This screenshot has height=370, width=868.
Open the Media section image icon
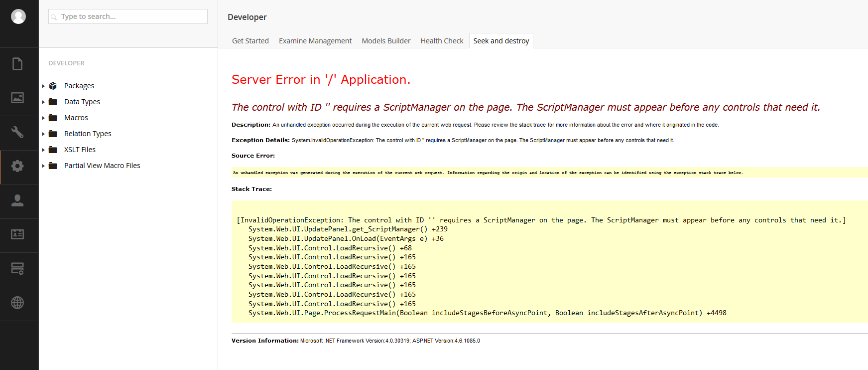pos(17,98)
